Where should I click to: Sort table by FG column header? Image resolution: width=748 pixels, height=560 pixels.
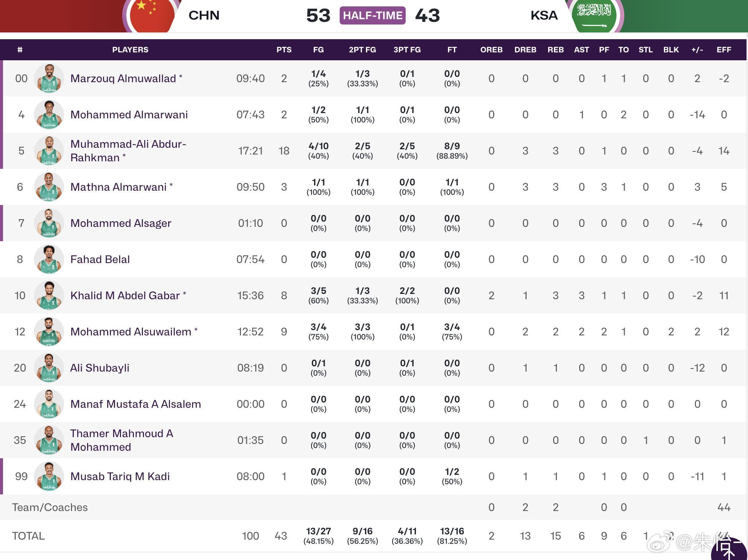(318, 50)
